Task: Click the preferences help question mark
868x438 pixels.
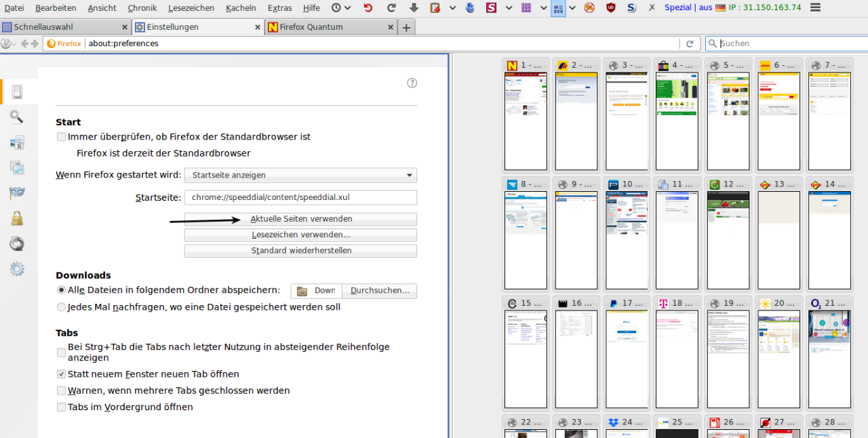Action: pyautogui.click(x=412, y=83)
